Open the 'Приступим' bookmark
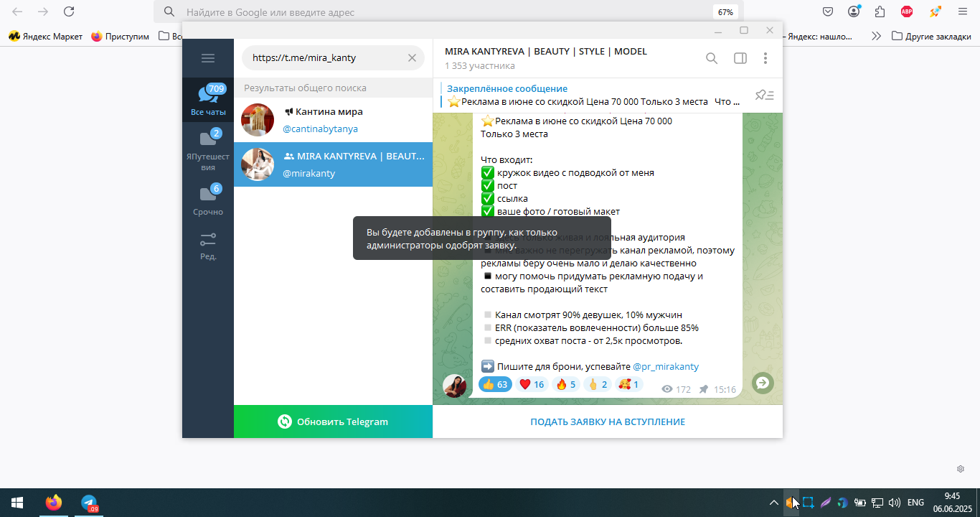 coord(121,36)
